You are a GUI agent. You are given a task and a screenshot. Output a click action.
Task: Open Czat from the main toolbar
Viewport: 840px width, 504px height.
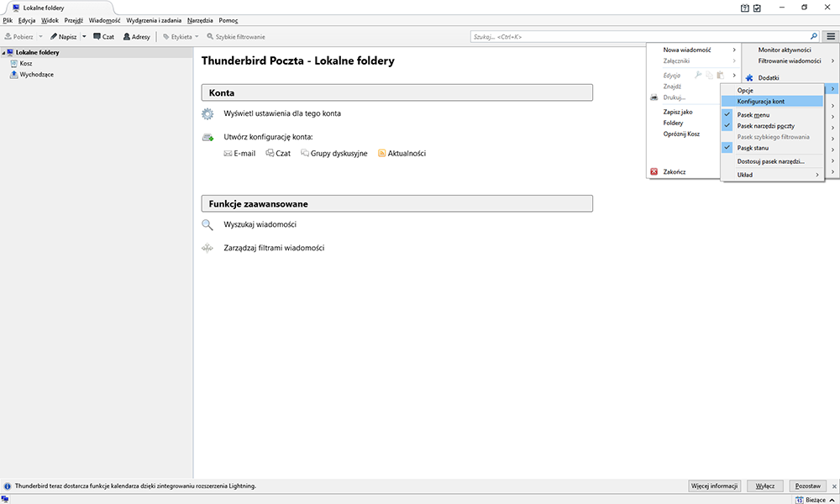(x=103, y=37)
